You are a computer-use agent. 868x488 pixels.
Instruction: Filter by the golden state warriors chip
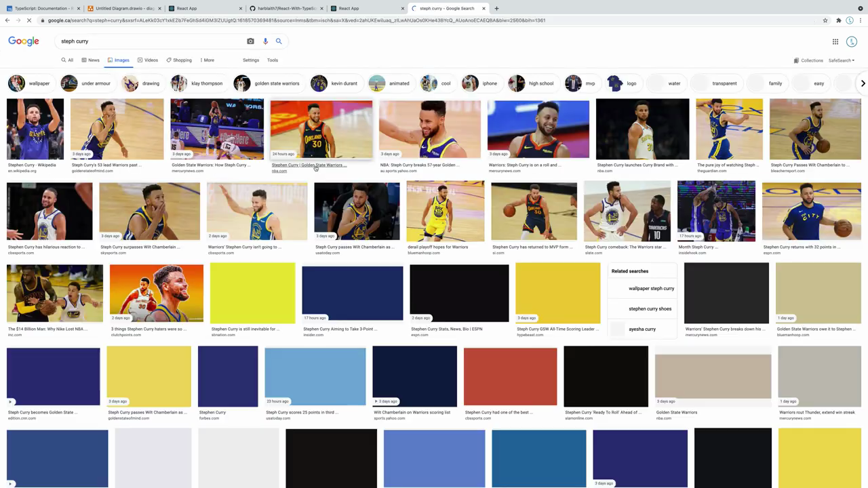pyautogui.click(x=267, y=83)
